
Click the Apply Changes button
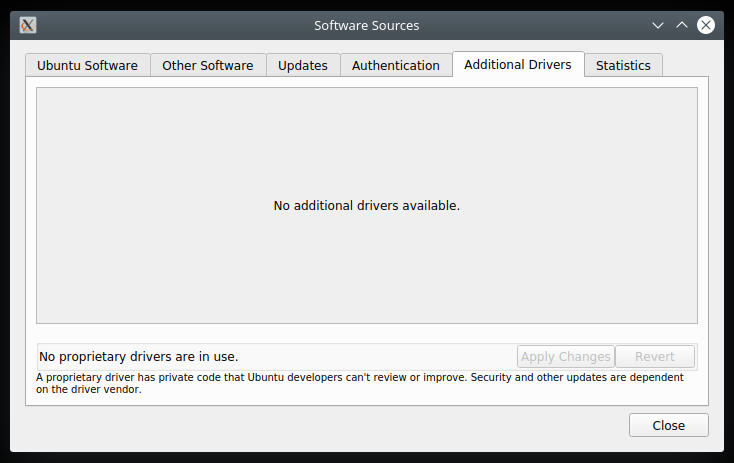tap(565, 357)
